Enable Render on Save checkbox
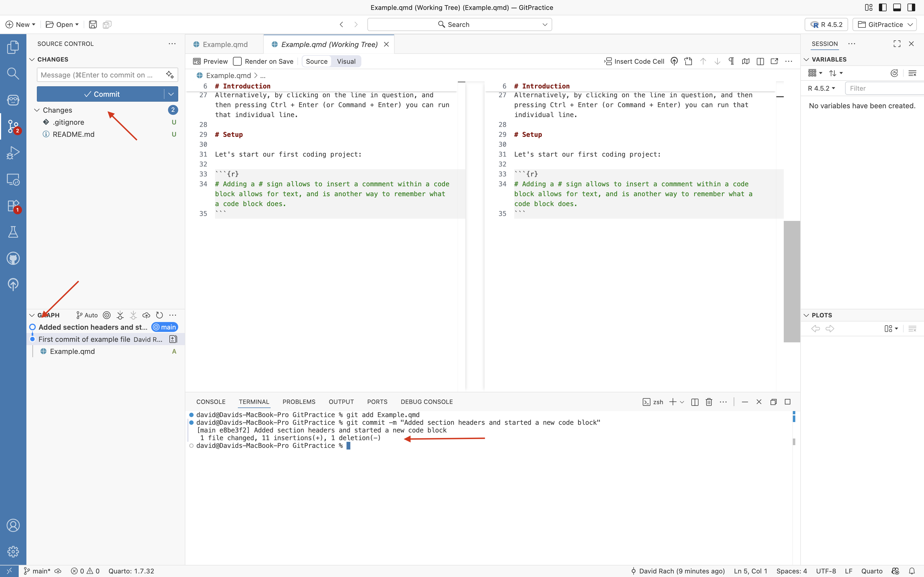Image resolution: width=924 pixels, height=577 pixels. point(237,62)
